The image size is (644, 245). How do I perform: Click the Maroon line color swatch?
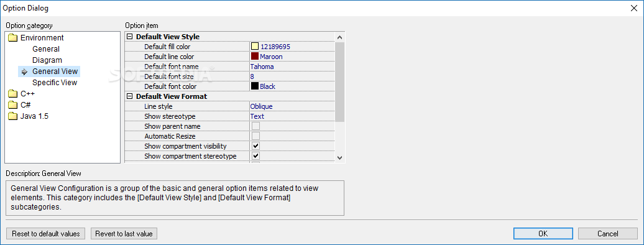(x=255, y=57)
